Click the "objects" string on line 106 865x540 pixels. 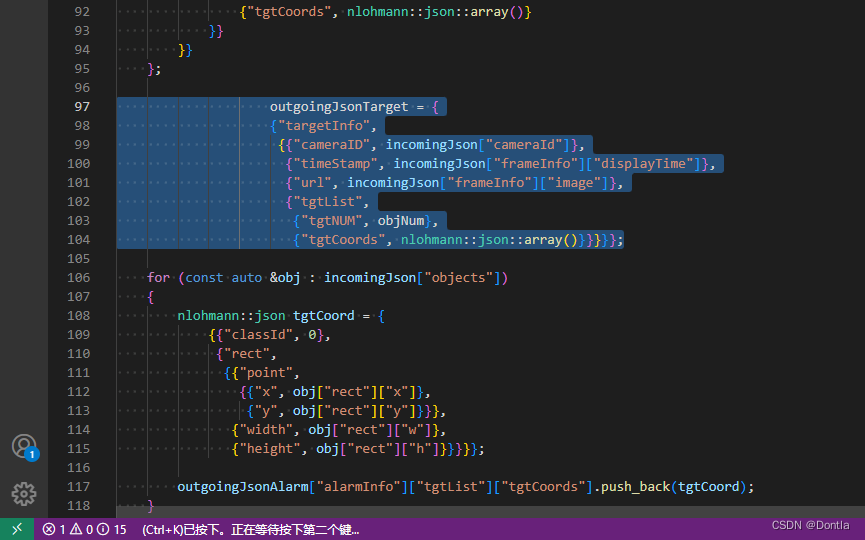tap(459, 277)
